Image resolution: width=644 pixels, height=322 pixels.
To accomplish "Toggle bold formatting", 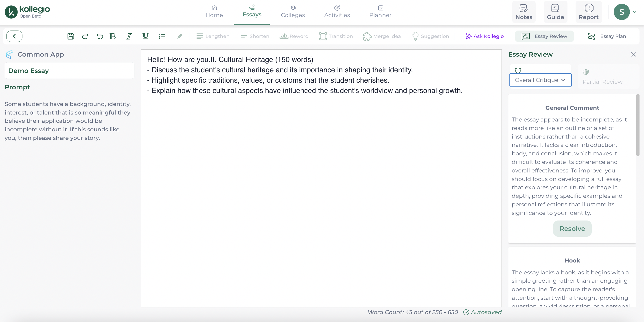I will click(x=113, y=36).
